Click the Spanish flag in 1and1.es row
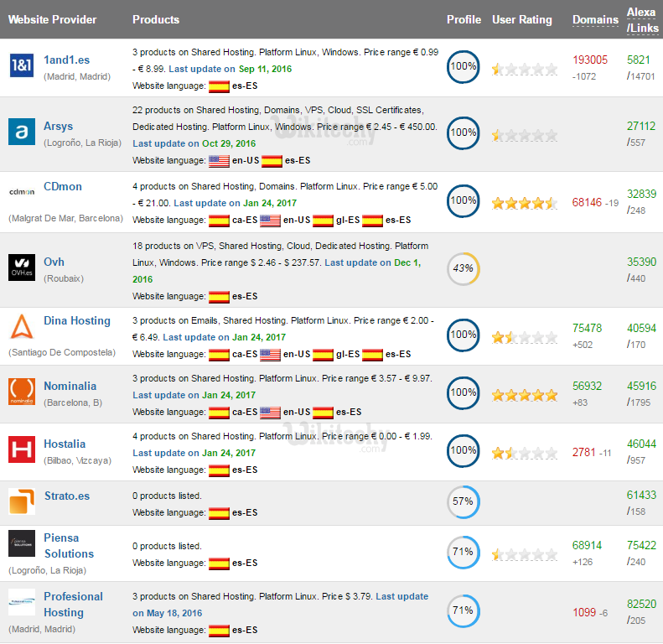Screen dimensions: 663x644 coord(219,86)
